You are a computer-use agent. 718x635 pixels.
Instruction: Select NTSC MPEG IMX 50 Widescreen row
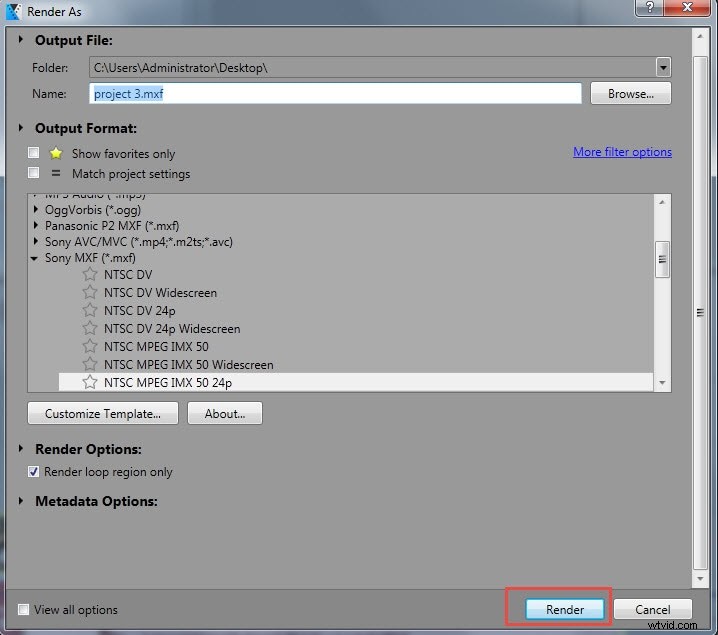[x=356, y=364]
